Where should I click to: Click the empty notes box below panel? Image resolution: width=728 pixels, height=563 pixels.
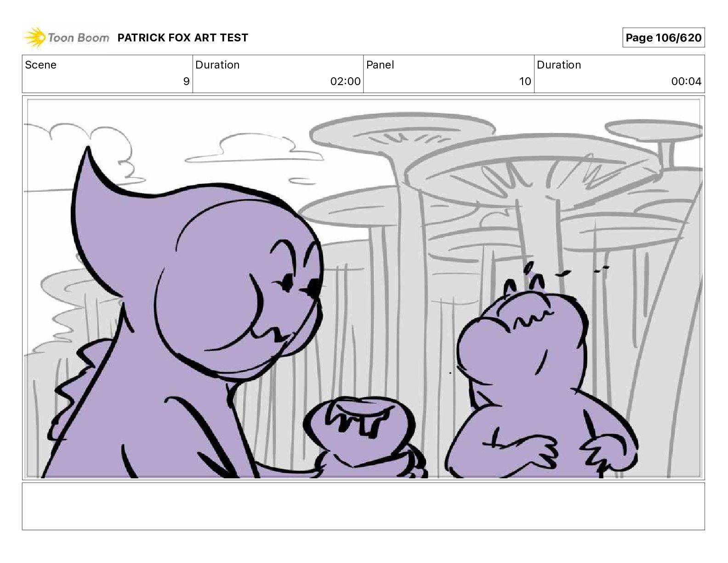(363, 506)
